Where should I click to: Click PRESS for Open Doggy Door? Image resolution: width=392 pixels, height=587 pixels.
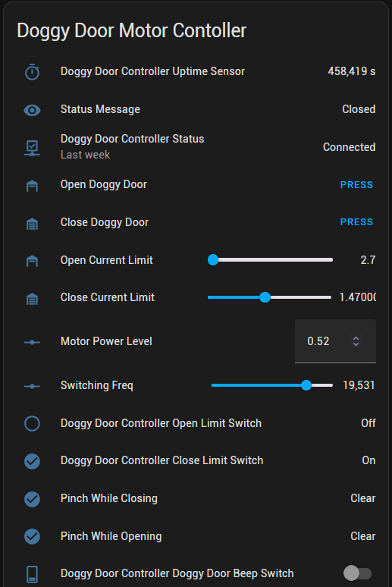[x=356, y=184]
